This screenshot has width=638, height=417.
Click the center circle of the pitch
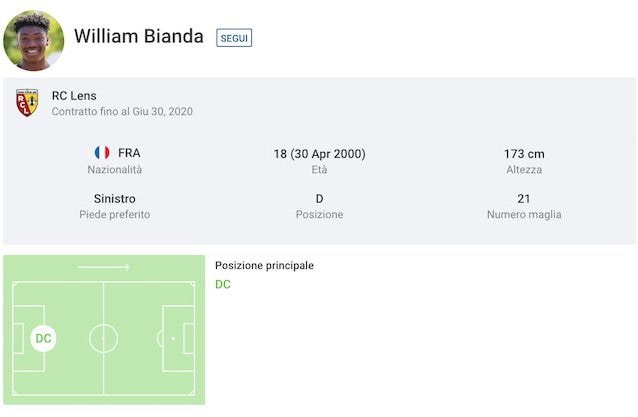[x=103, y=338]
